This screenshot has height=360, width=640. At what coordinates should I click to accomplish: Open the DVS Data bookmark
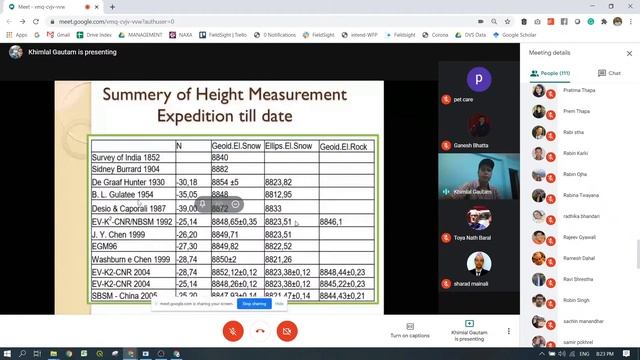click(x=471, y=35)
